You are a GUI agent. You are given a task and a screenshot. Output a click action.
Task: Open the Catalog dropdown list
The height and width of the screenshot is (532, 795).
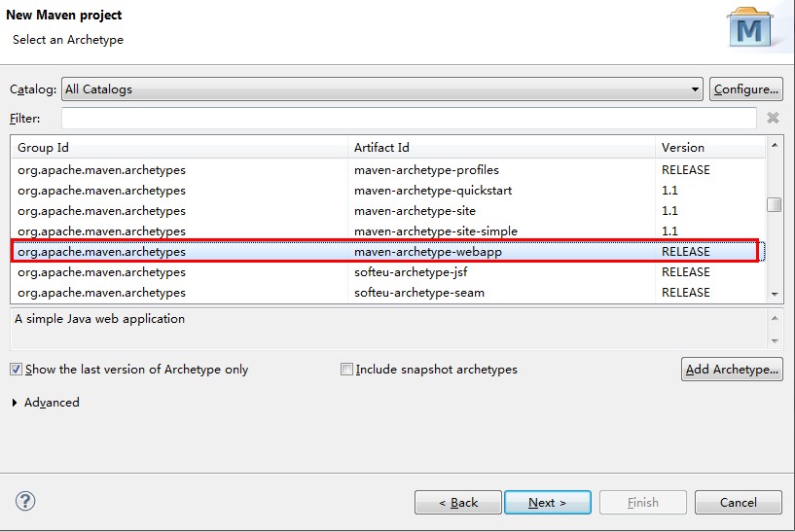tap(695, 89)
